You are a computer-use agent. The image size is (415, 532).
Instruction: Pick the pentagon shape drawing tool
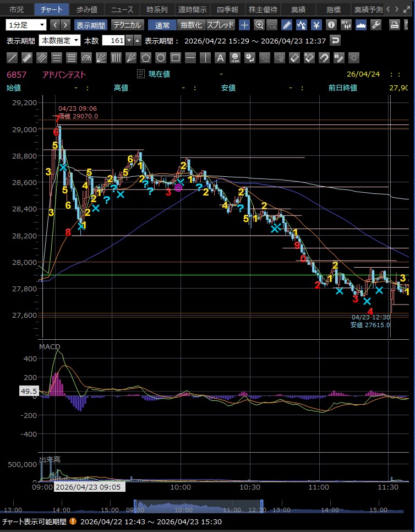[146, 58]
